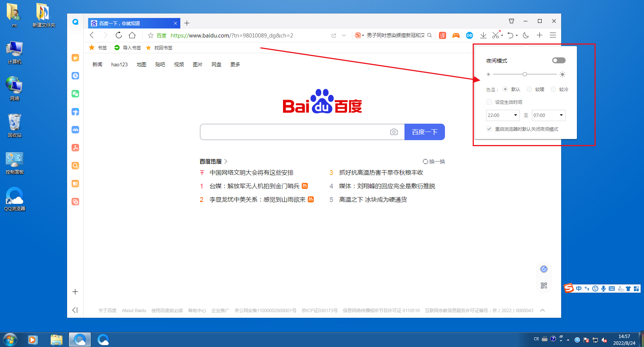Open the hao123 link
The width and height of the screenshot is (644, 347).
pyautogui.click(x=119, y=64)
